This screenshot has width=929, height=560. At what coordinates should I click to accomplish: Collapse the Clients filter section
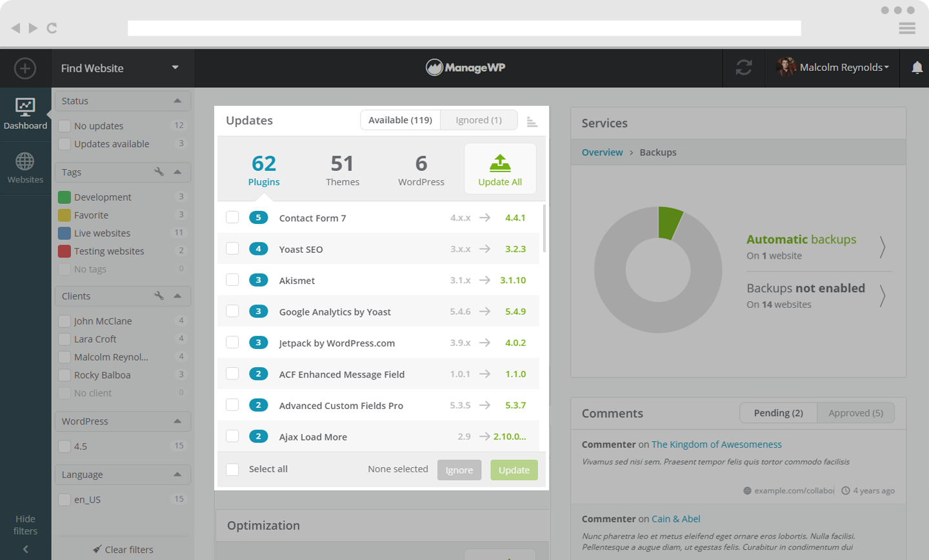pos(177,295)
